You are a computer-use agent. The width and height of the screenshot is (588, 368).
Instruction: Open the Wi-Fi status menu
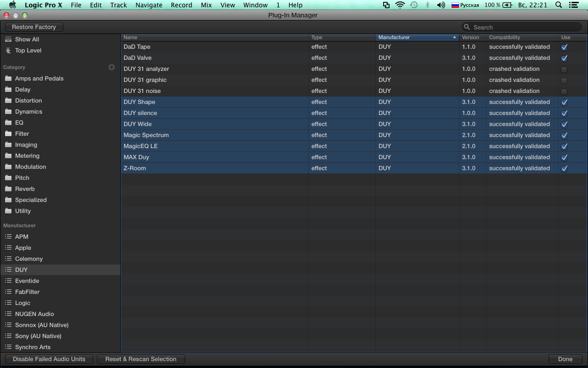point(400,5)
